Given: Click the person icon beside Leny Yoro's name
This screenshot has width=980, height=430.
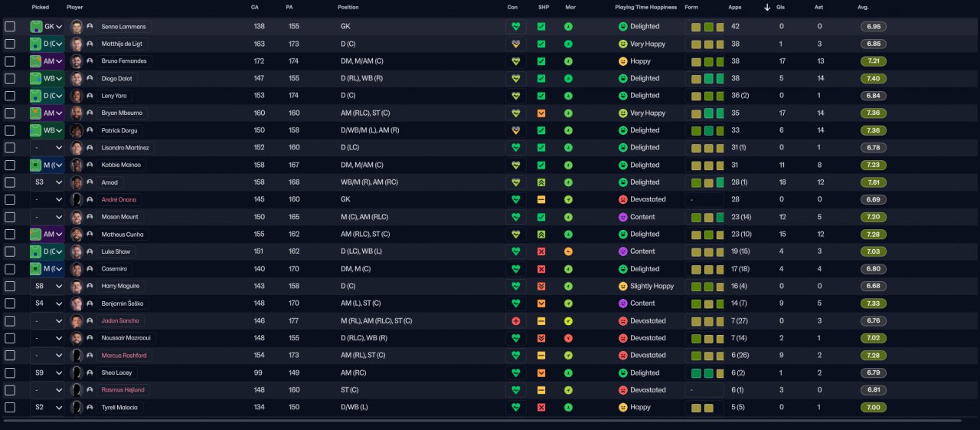Looking at the screenshot, I should click(90, 96).
